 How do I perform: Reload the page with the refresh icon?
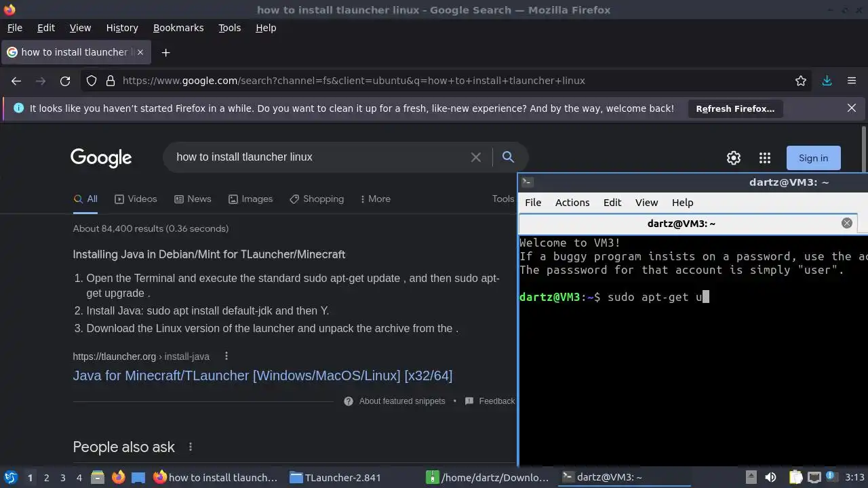pyautogui.click(x=65, y=81)
